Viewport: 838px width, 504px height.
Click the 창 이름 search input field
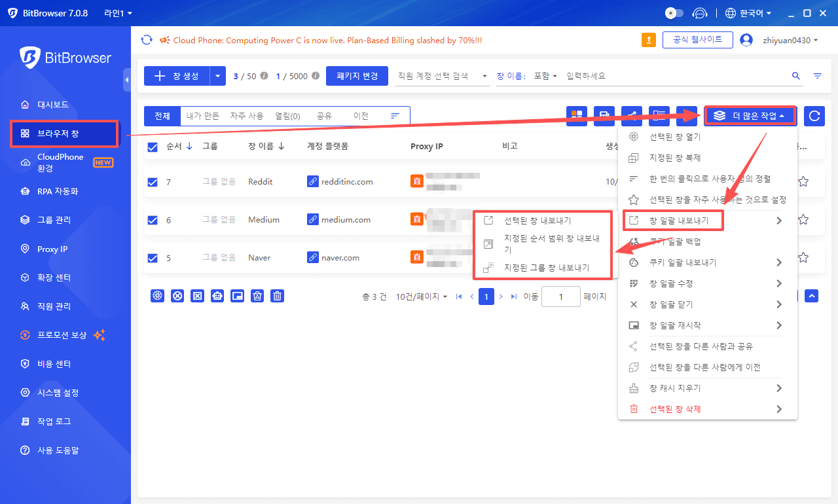(674, 76)
